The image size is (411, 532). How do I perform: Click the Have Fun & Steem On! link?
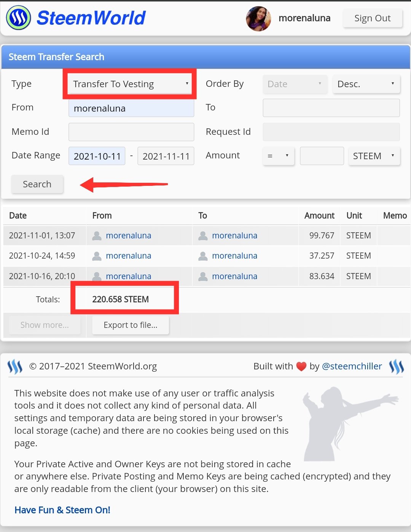pyautogui.click(x=62, y=510)
